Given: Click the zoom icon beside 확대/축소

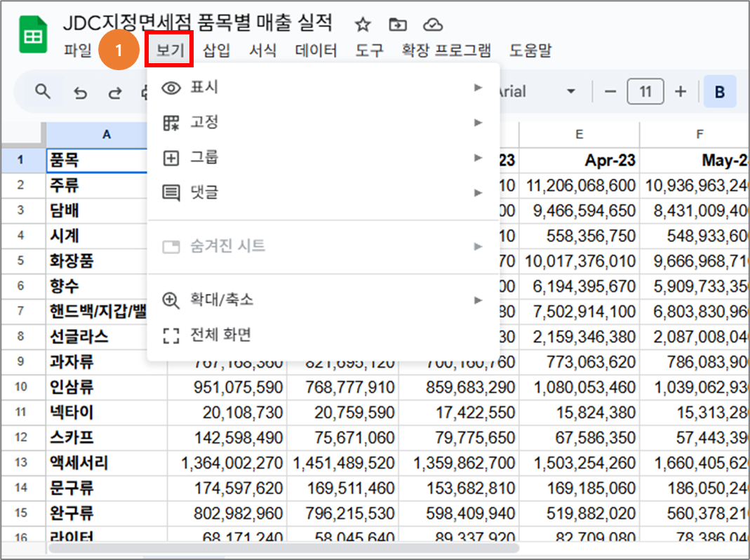Looking at the screenshot, I should tap(170, 300).
